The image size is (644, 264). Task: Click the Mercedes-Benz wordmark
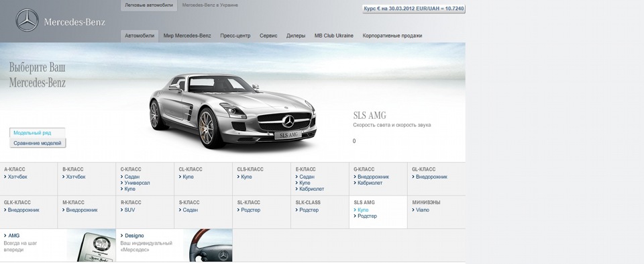pyautogui.click(x=74, y=22)
